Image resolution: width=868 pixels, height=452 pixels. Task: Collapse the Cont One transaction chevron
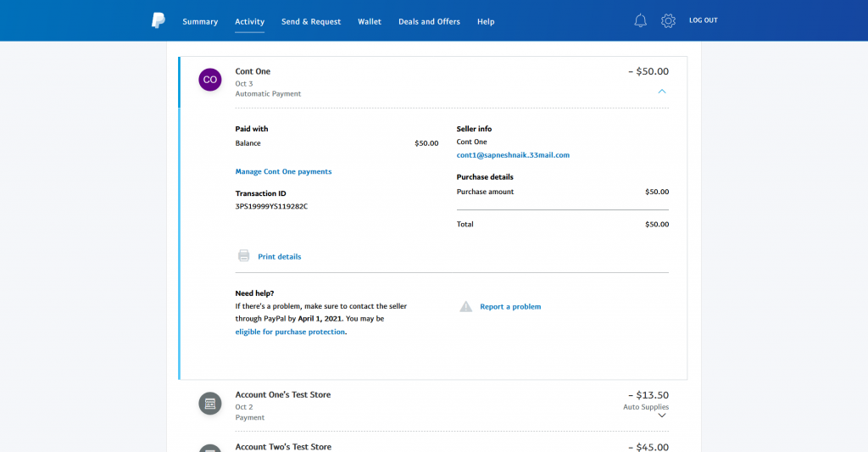coord(662,92)
